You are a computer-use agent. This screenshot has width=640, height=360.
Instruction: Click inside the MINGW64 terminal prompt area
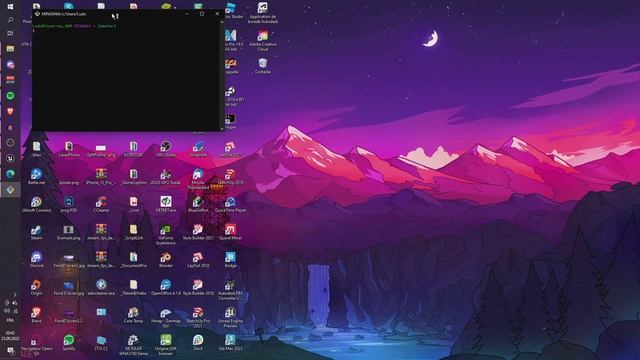(126, 78)
